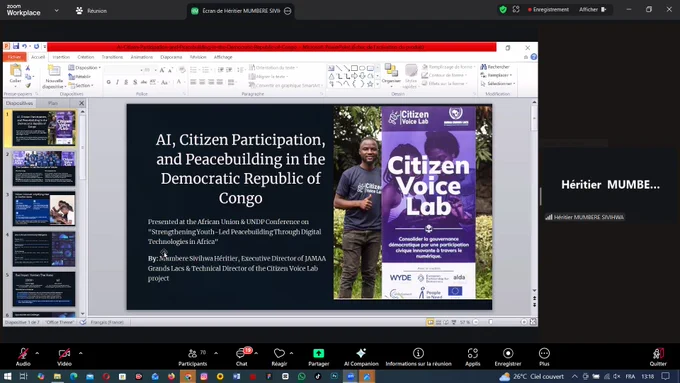Click the Nouvelle diapositive button
Image resolution: width=680 pixels, height=383 pixels.
pos(54,77)
